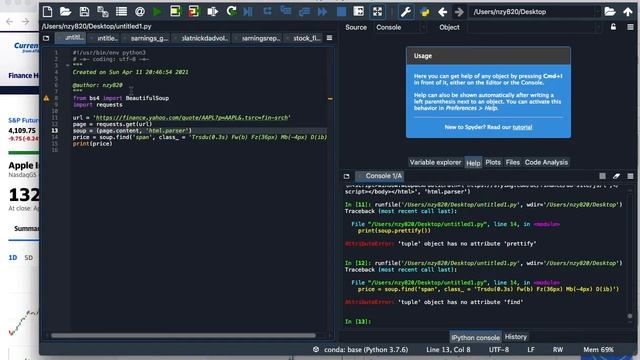Viewport: 640px width, 360px height.
Task: Expand the working directory dropdown arrow
Action: click(x=598, y=12)
